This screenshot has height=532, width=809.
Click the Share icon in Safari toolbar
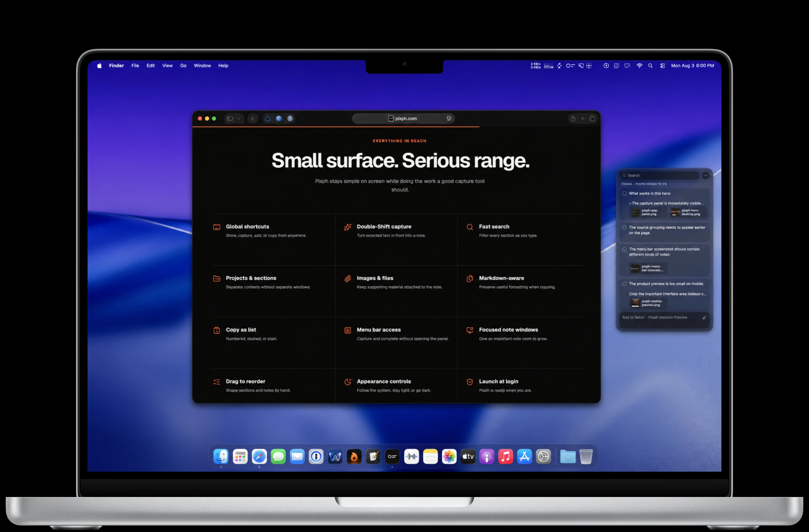tap(573, 118)
